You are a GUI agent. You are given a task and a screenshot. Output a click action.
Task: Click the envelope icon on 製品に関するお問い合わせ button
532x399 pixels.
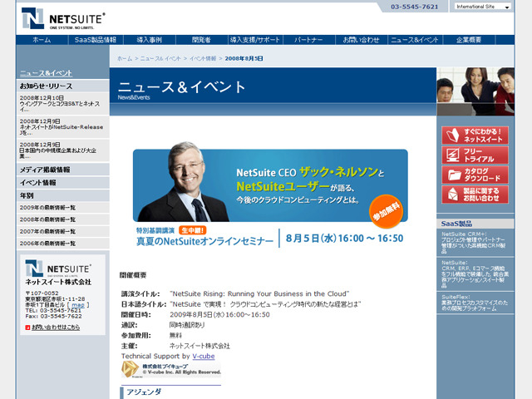pos(453,195)
